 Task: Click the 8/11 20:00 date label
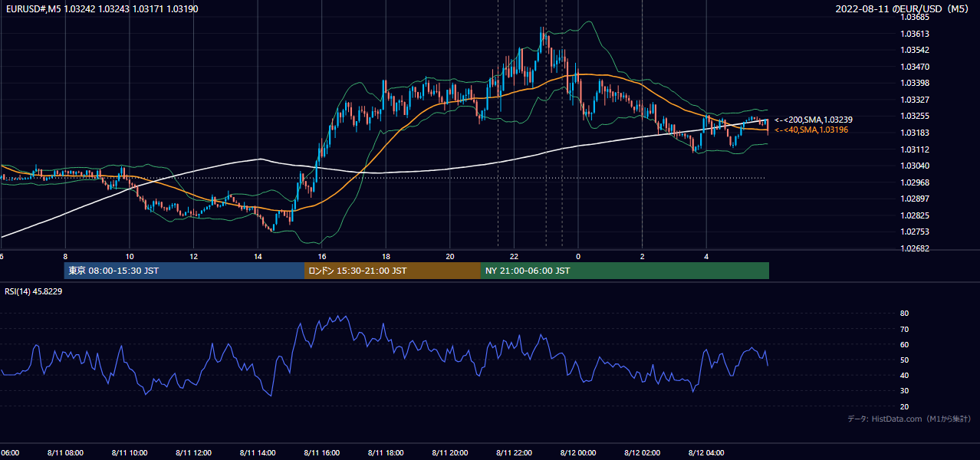pyautogui.click(x=450, y=453)
